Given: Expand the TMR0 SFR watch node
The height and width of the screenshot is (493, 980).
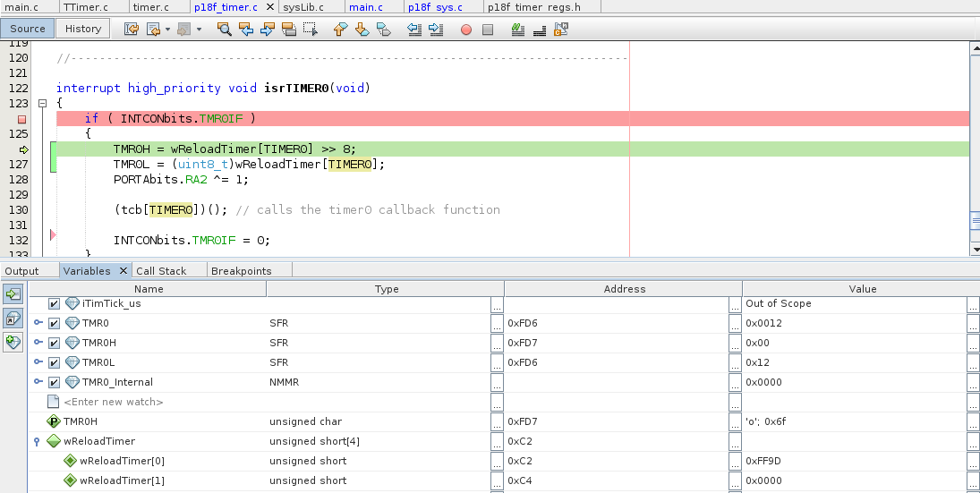Looking at the screenshot, I should pyautogui.click(x=38, y=323).
